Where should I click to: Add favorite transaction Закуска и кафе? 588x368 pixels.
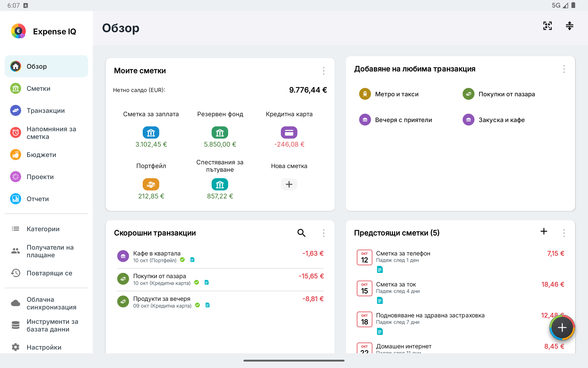point(493,120)
